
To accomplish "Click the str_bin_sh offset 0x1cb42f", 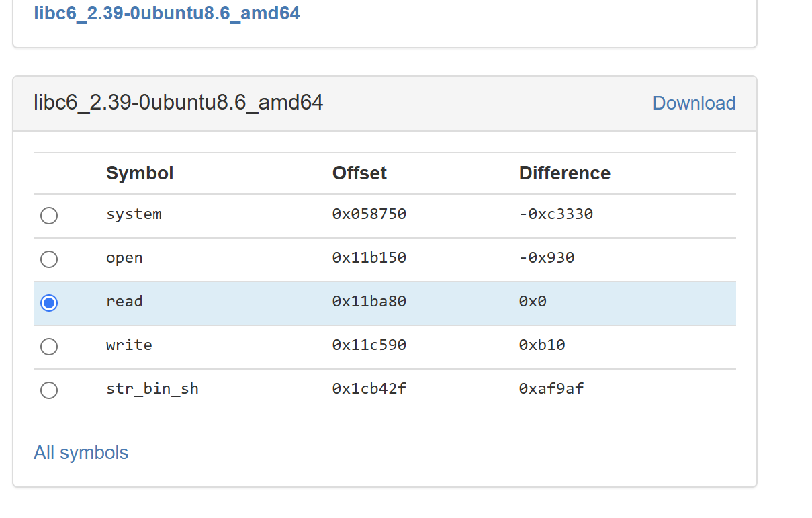I will pyautogui.click(x=369, y=389).
